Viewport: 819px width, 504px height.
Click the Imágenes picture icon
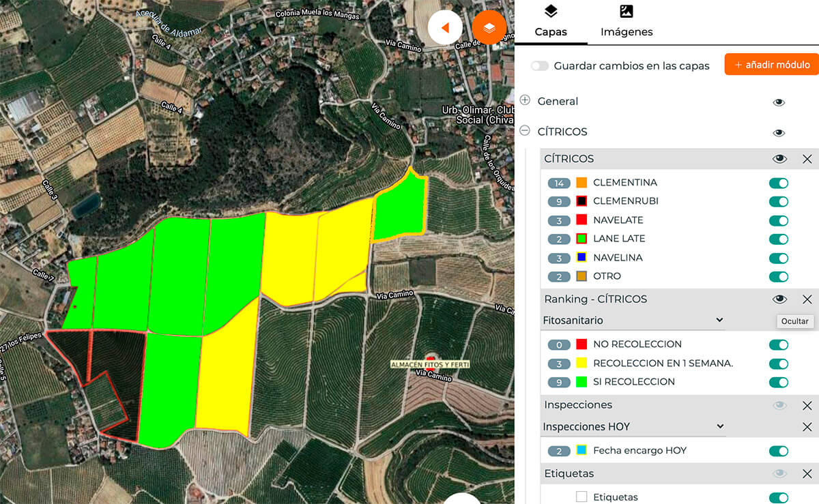point(626,12)
